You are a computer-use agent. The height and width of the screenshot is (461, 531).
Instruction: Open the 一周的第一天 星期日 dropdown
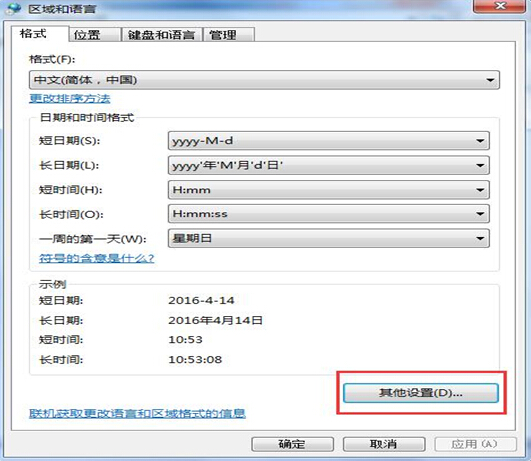[x=328, y=238]
